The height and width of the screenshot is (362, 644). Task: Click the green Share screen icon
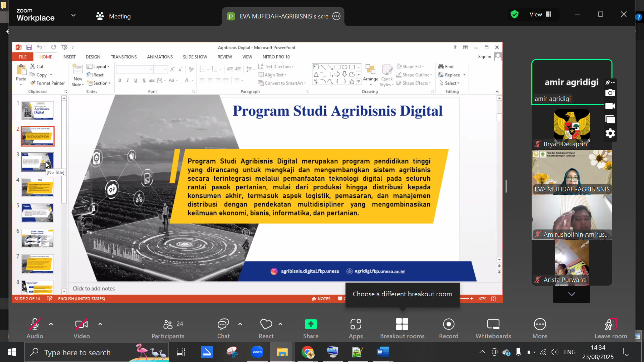tap(311, 324)
